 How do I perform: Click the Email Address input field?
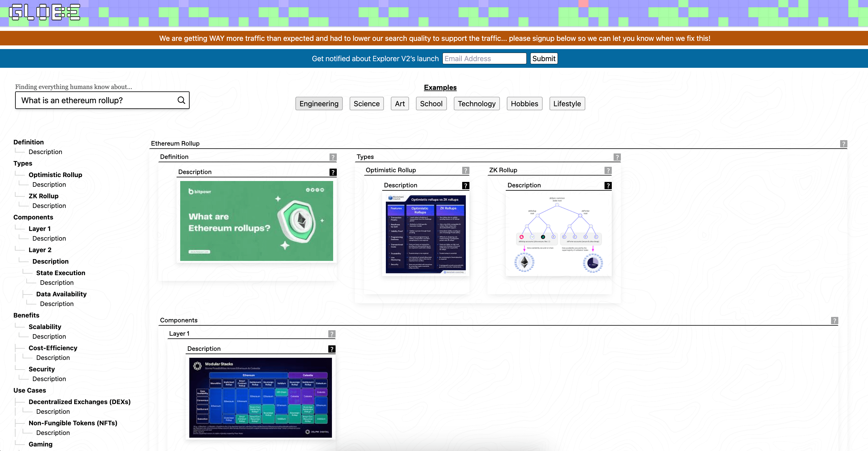484,58
